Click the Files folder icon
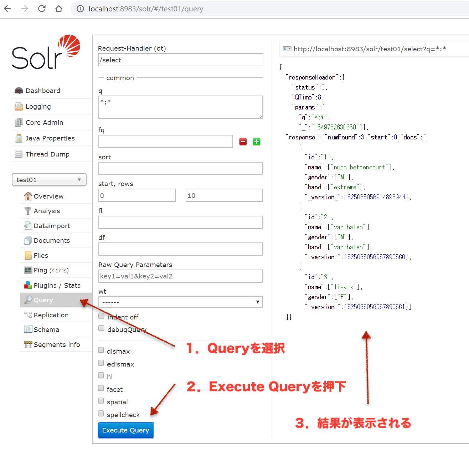The width and height of the screenshot is (469, 476). coord(28,255)
